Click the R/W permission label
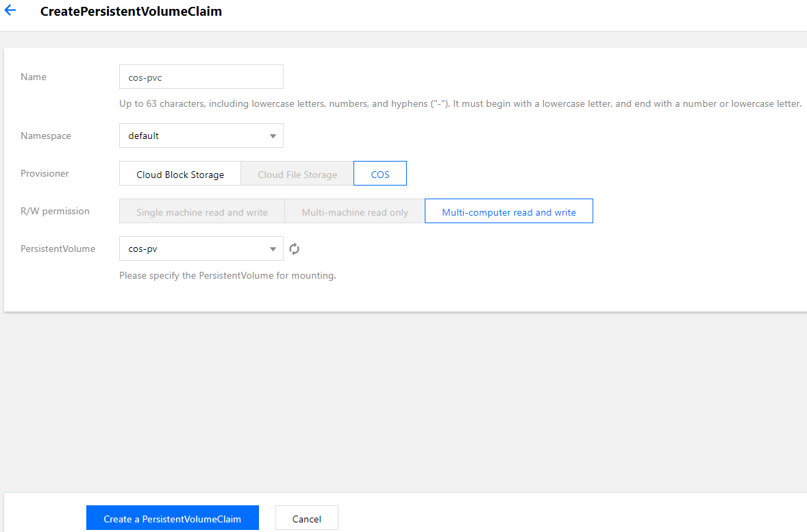This screenshot has height=532, width=807. (x=55, y=211)
